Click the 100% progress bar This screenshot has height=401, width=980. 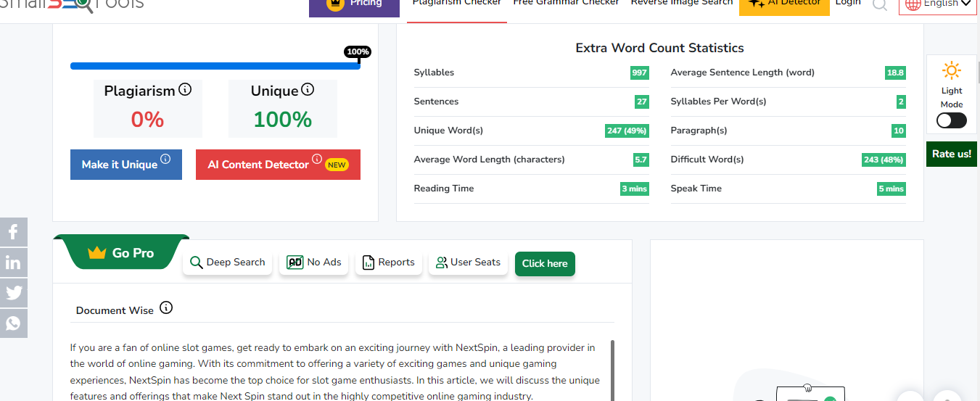pos(215,66)
